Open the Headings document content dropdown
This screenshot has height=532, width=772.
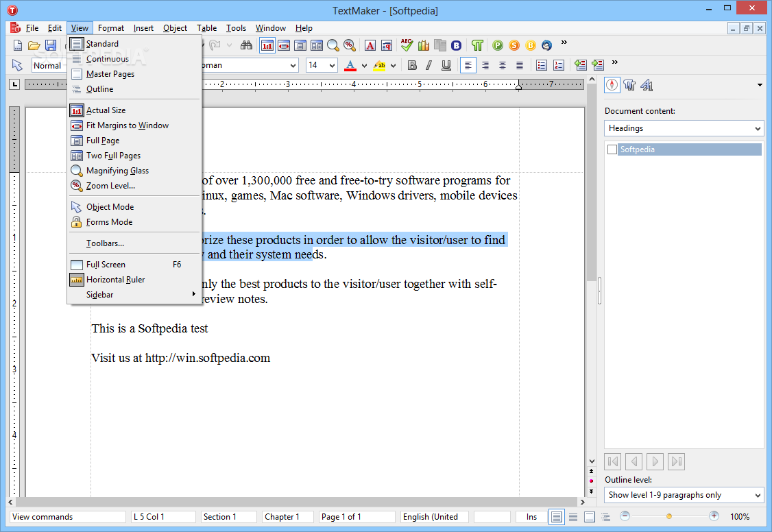(684, 128)
